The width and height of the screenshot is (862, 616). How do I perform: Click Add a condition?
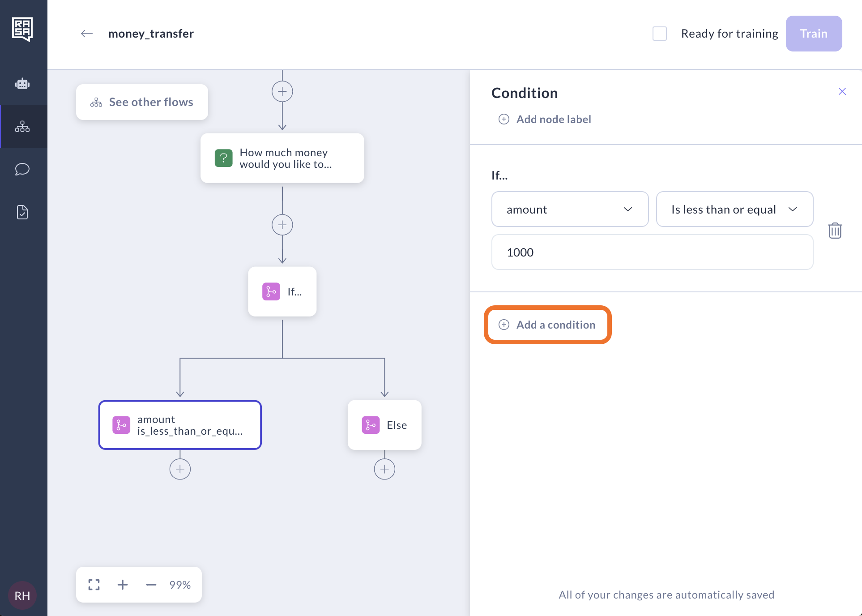tap(548, 325)
